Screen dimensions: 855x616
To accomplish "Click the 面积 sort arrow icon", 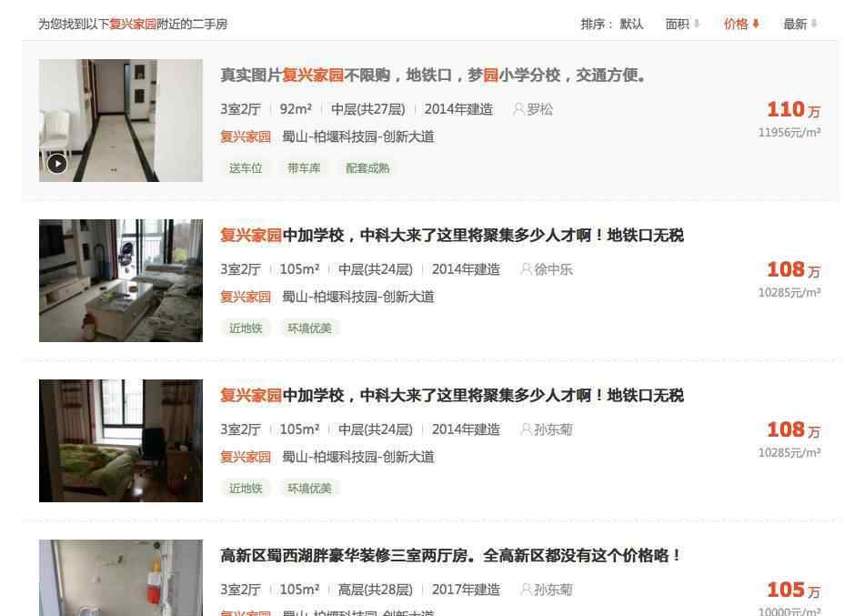I will coord(697,24).
